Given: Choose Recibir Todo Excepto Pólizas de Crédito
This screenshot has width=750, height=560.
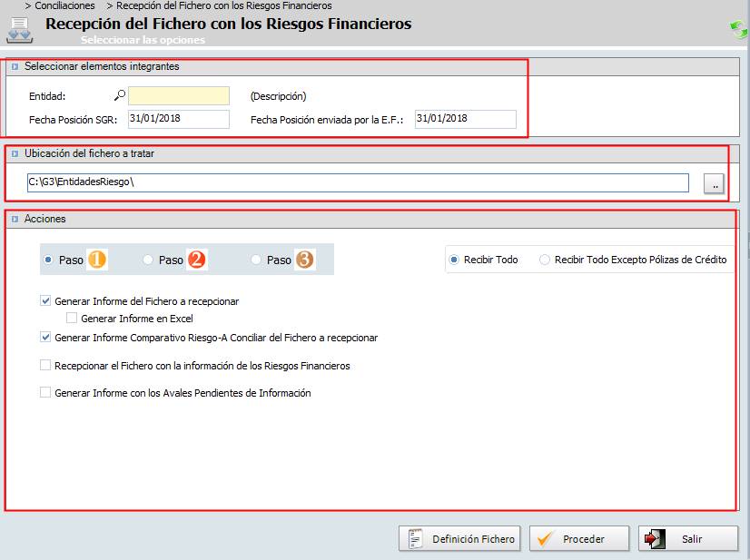Looking at the screenshot, I should (x=544, y=260).
